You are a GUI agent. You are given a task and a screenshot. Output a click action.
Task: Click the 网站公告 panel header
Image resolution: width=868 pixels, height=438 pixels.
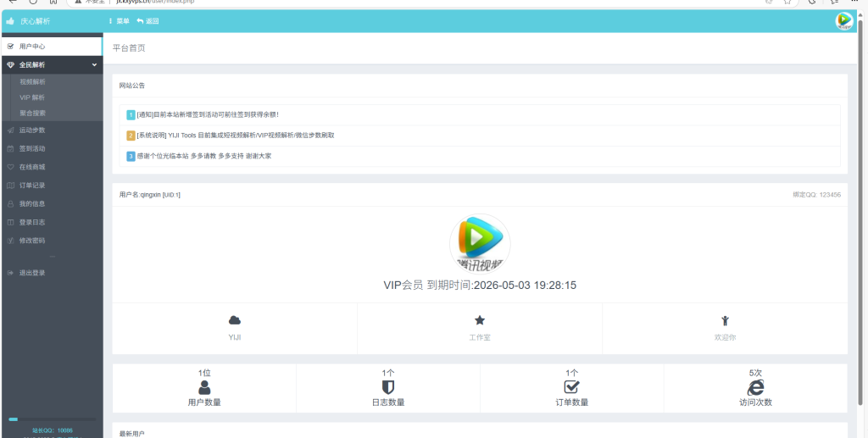coord(480,86)
